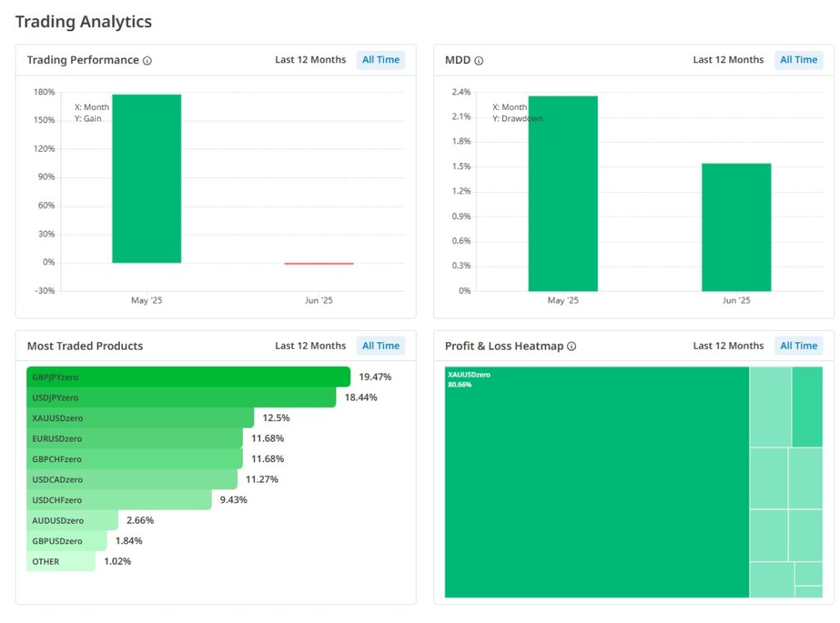840x623 pixels.
Task: Click the large XAUUSDzero heatmap tile
Action: (x=596, y=484)
